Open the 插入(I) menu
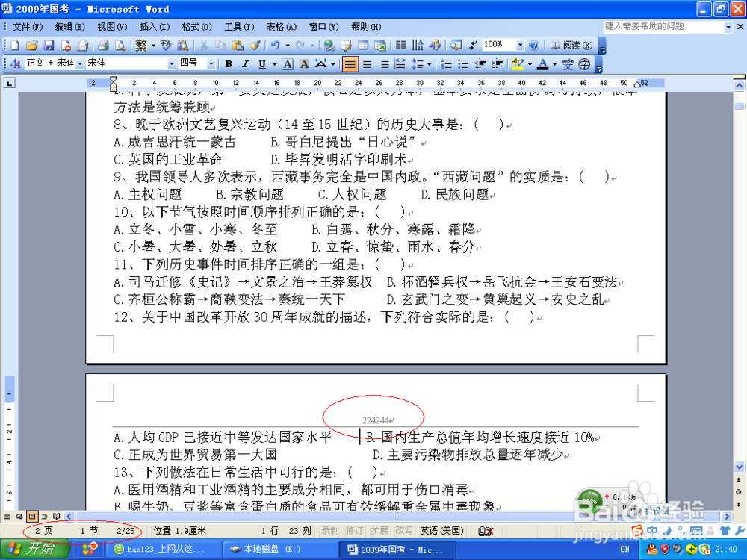747x560 pixels. click(x=155, y=27)
